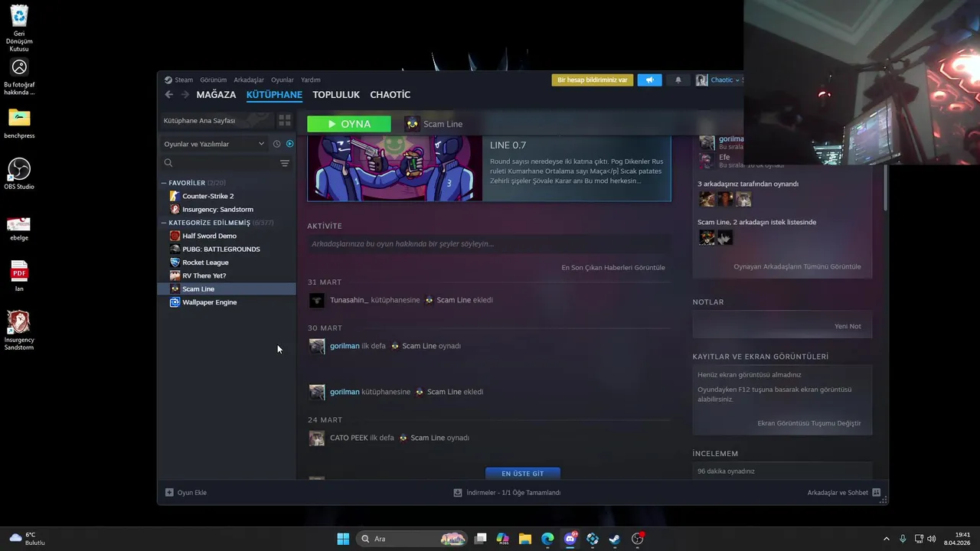This screenshot has width=980, height=551.
Task: Click Scam Line icon in header bar
Action: coord(412,124)
